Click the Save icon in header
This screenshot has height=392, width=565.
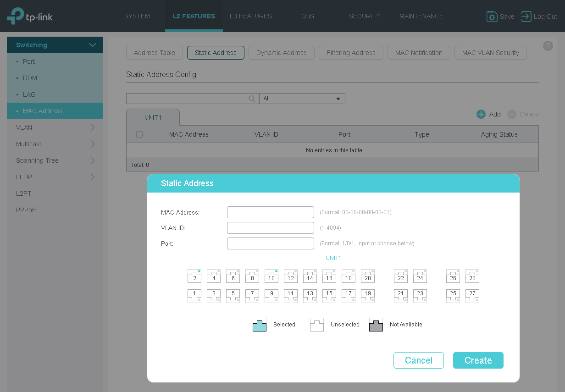(492, 17)
